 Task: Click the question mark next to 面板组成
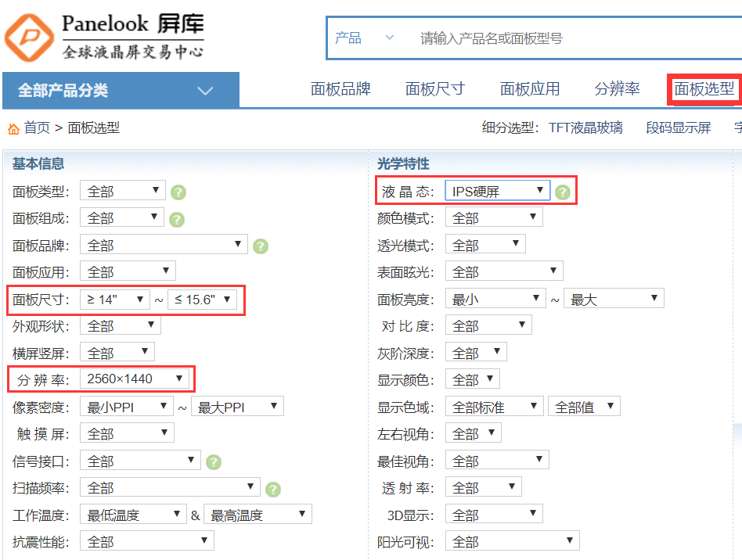tap(178, 217)
